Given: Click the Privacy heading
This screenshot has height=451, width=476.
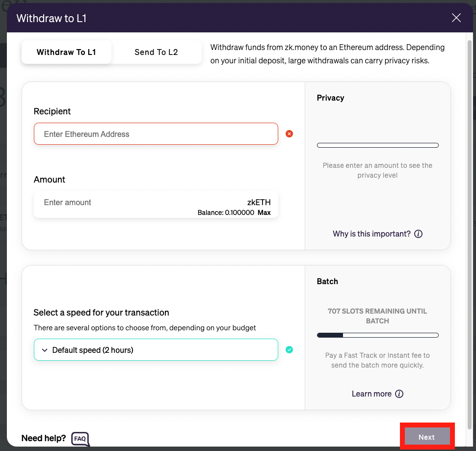Looking at the screenshot, I should click(331, 98).
